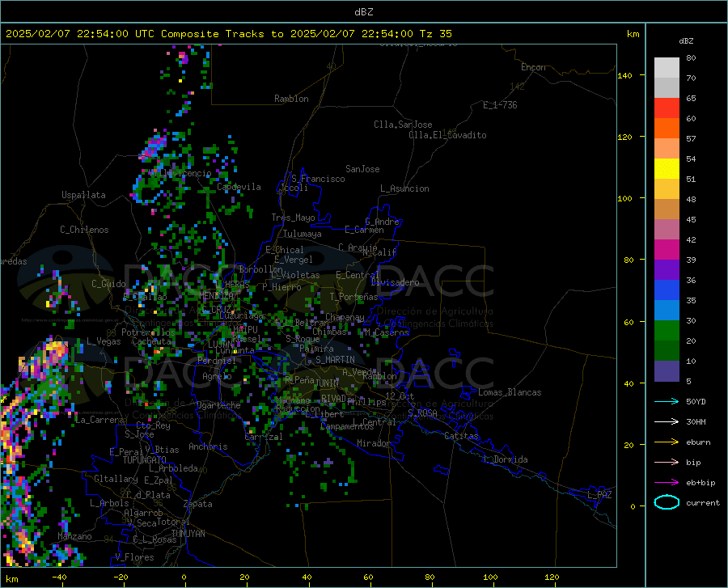This screenshot has height=588, width=728.
Task: Click the S_MARTIN town label
Action: click(335, 360)
